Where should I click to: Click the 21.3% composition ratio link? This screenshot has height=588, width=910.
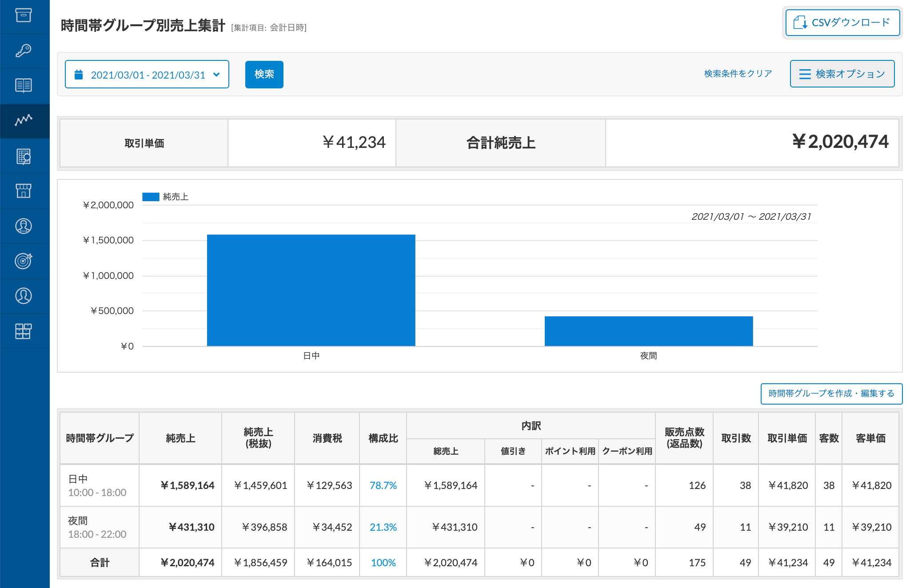click(383, 527)
